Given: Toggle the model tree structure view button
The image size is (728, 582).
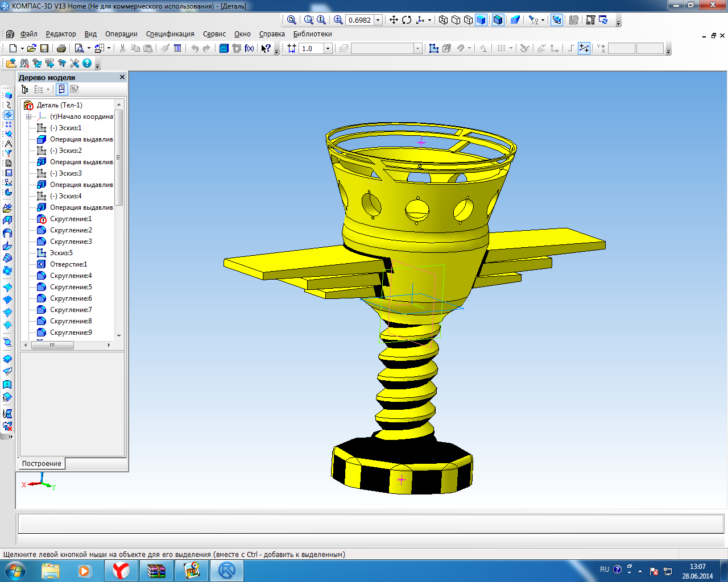Looking at the screenshot, I should pyautogui.click(x=24, y=89).
